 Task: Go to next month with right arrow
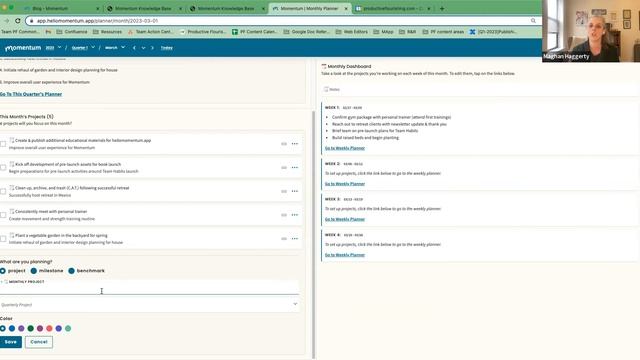[152, 48]
